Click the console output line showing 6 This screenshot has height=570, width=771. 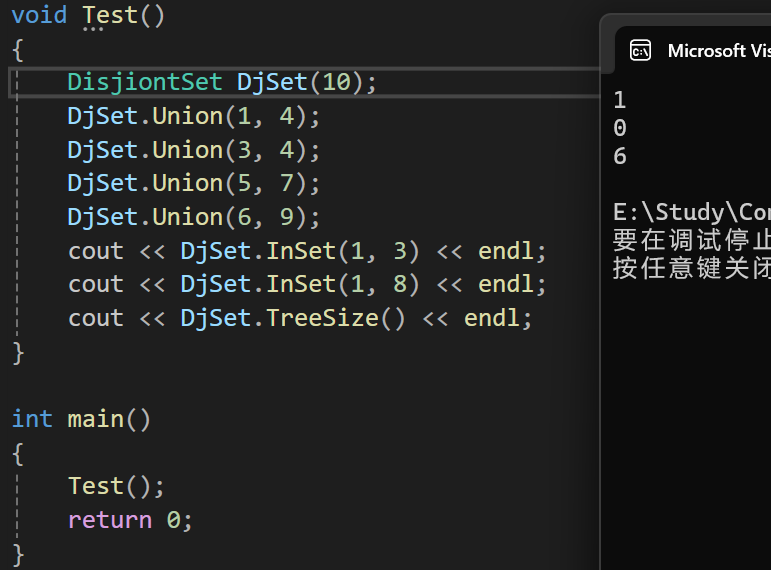click(x=620, y=156)
